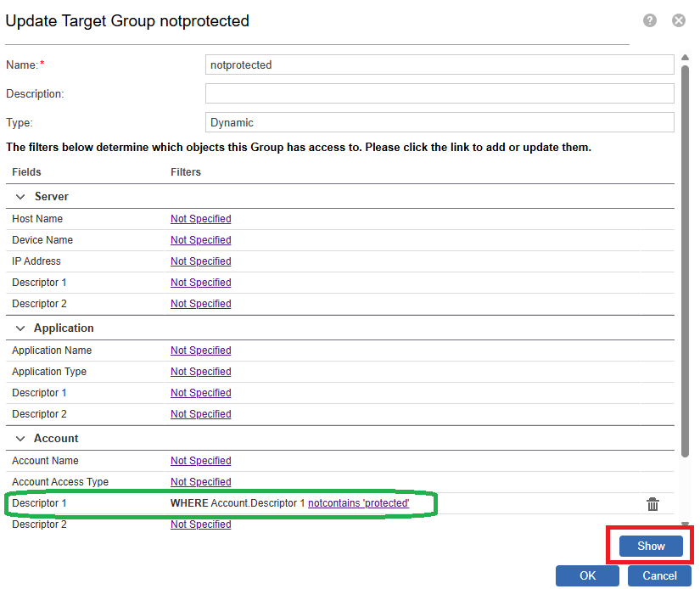Click in the Name input field
700x589 pixels.
(x=440, y=65)
